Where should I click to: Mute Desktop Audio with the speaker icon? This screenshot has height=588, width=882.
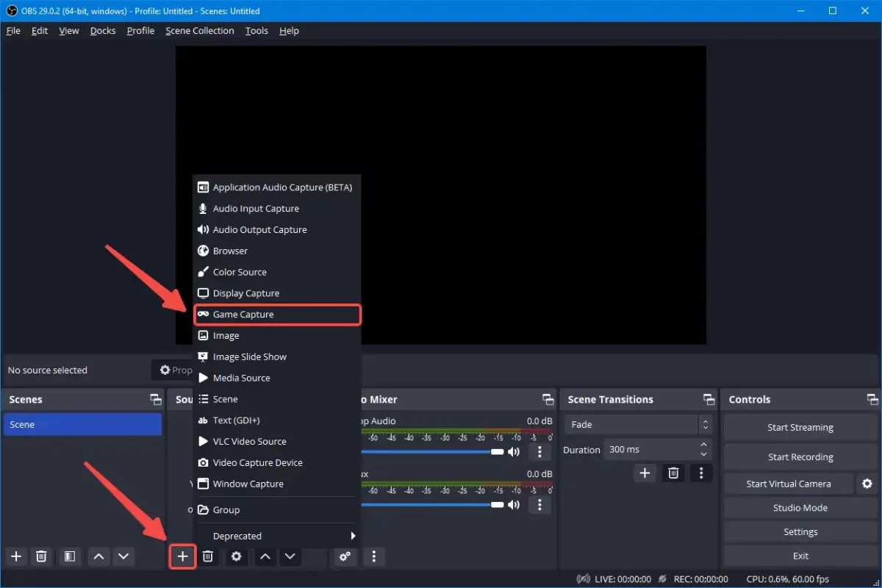click(x=514, y=451)
